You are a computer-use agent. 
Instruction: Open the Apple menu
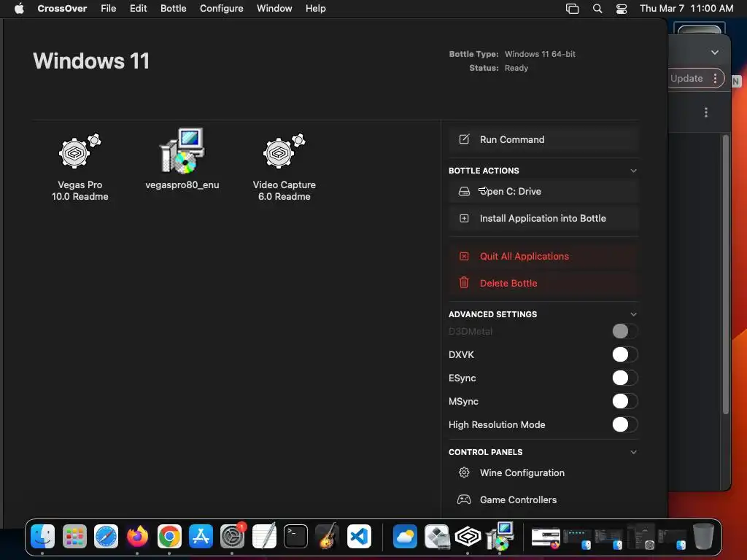(19, 9)
